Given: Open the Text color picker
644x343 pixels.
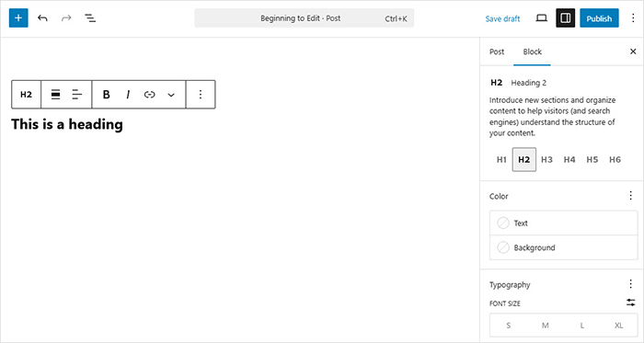Looking at the screenshot, I should (563, 223).
